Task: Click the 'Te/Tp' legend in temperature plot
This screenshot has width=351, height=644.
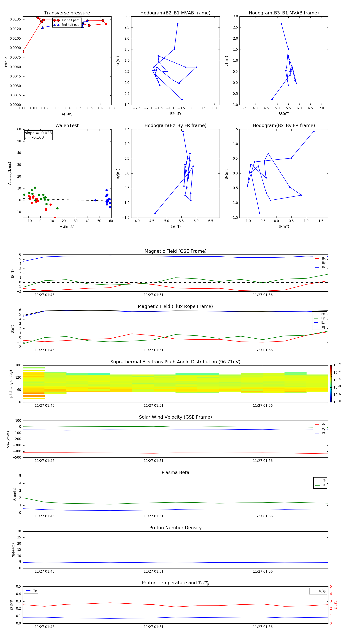Action: (318, 591)
